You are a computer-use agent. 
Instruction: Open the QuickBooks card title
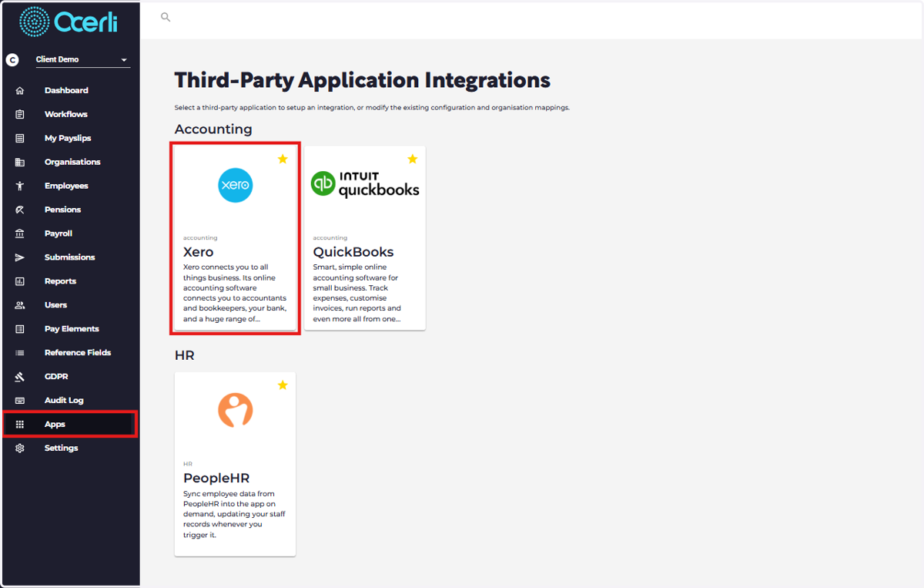pos(353,252)
